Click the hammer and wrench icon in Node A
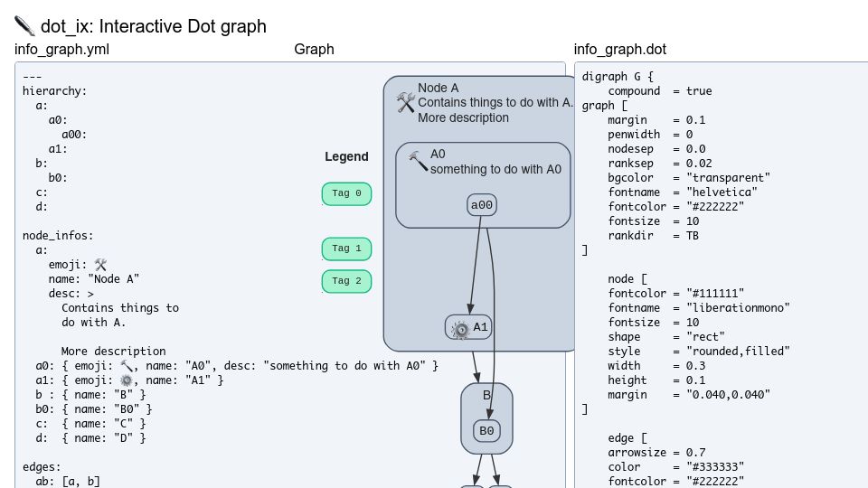 [x=406, y=102]
